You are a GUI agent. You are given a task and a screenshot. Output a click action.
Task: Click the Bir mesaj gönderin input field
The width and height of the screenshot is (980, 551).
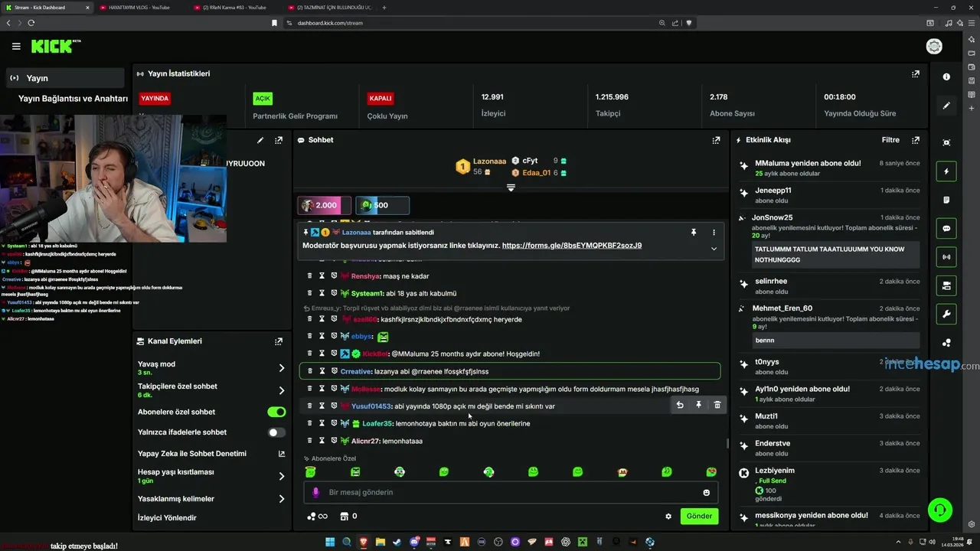click(x=509, y=493)
